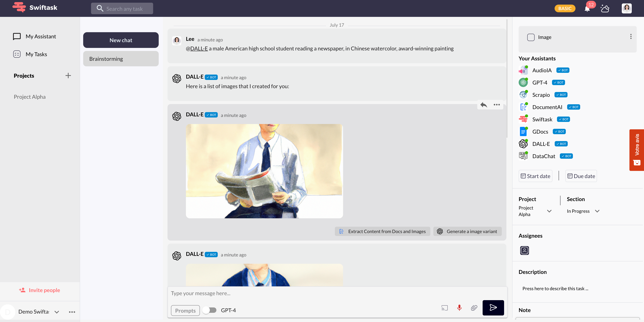Click the reply arrow on DALL-E message
This screenshot has width=644, height=322.
coord(484,105)
